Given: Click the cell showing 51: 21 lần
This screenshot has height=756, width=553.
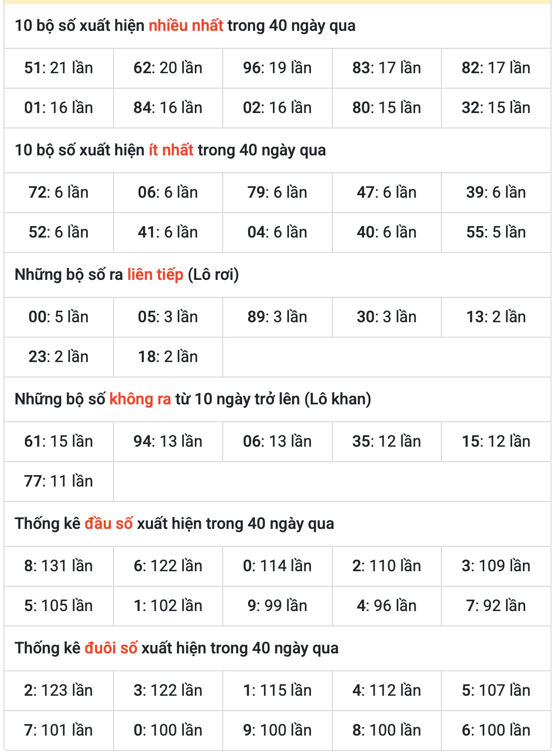Looking at the screenshot, I should click(x=59, y=68).
